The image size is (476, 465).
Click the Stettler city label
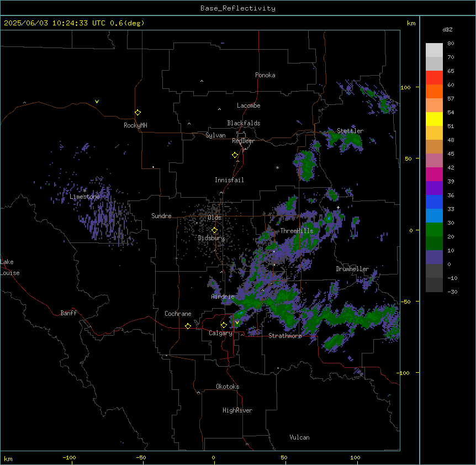[x=350, y=131]
